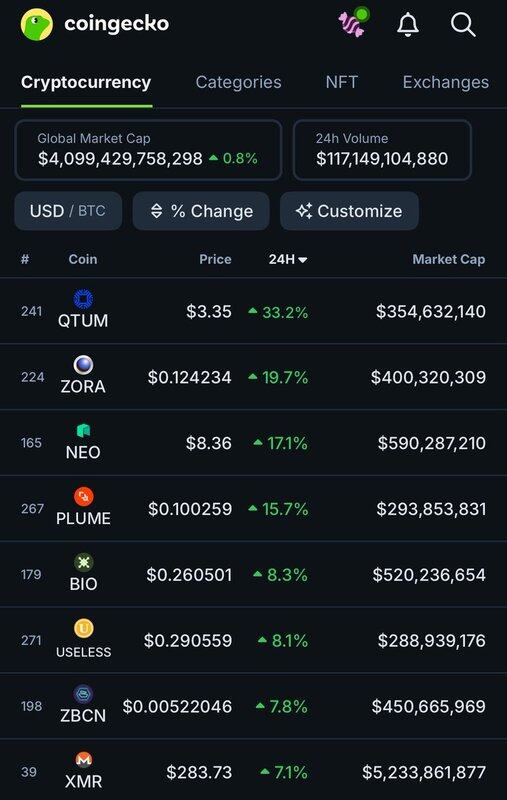Sort by the 24H column arrow
Image resolution: width=507 pixels, height=800 pixels.
[x=302, y=260]
